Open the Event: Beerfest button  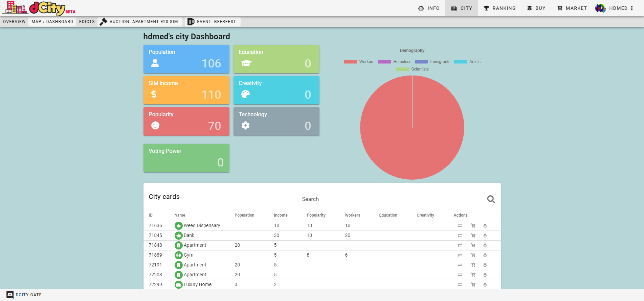[212, 22]
